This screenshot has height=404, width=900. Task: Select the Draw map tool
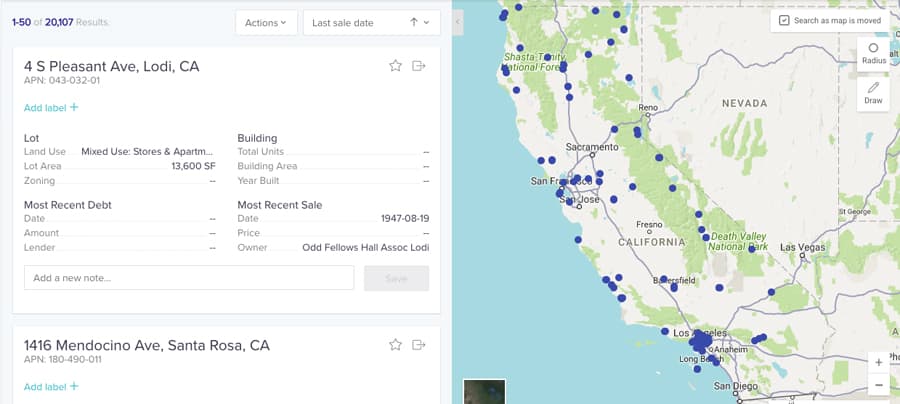[x=873, y=94]
